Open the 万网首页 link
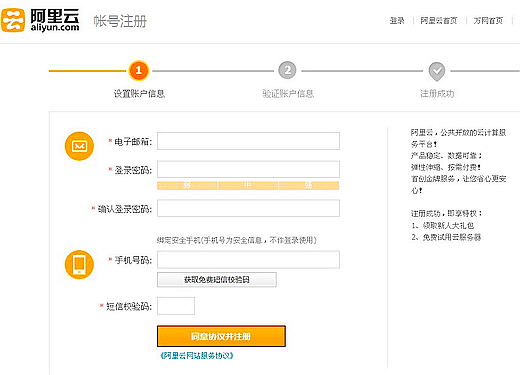 (488, 21)
